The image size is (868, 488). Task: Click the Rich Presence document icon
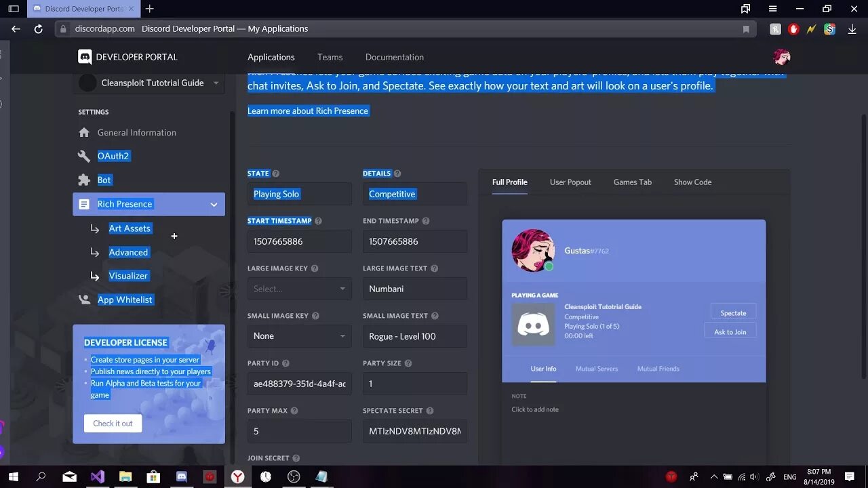pyautogui.click(x=84, y=204)
